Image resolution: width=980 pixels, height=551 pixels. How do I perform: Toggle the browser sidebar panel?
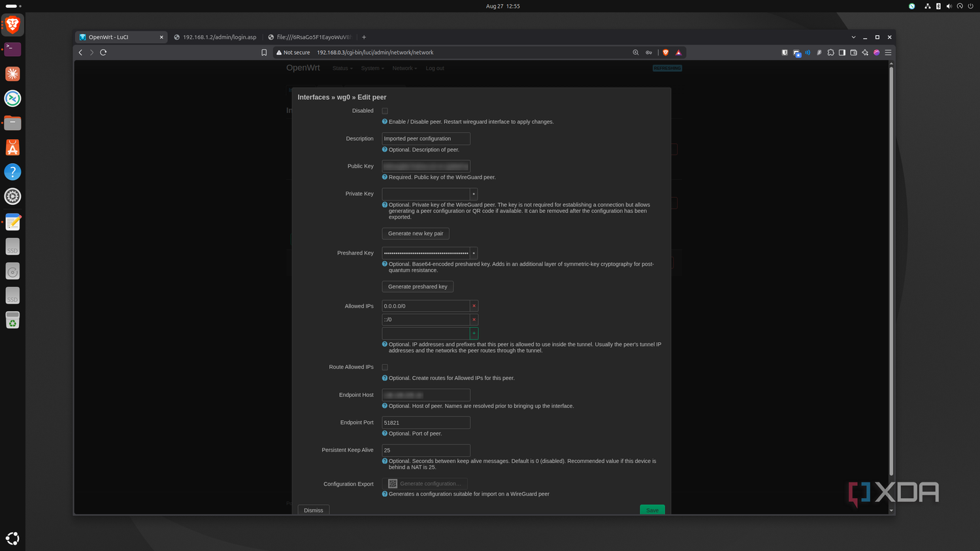(842, 52)
